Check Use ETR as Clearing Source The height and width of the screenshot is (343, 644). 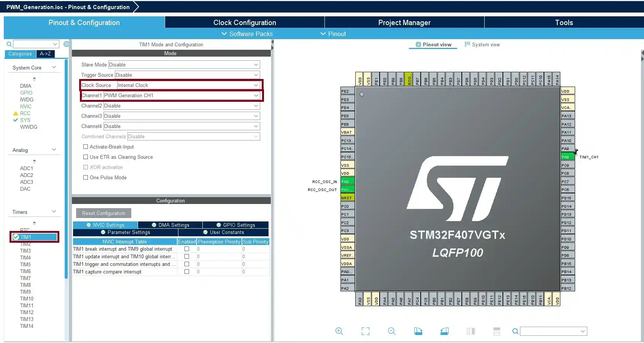[x=86, y=157]
